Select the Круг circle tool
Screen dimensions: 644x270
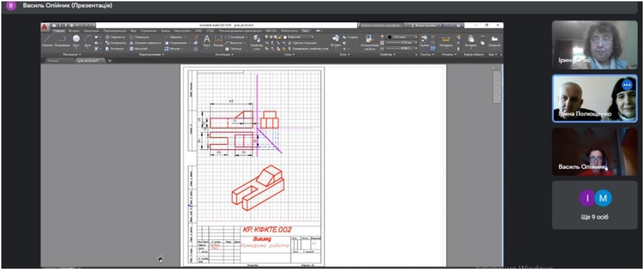77,41
